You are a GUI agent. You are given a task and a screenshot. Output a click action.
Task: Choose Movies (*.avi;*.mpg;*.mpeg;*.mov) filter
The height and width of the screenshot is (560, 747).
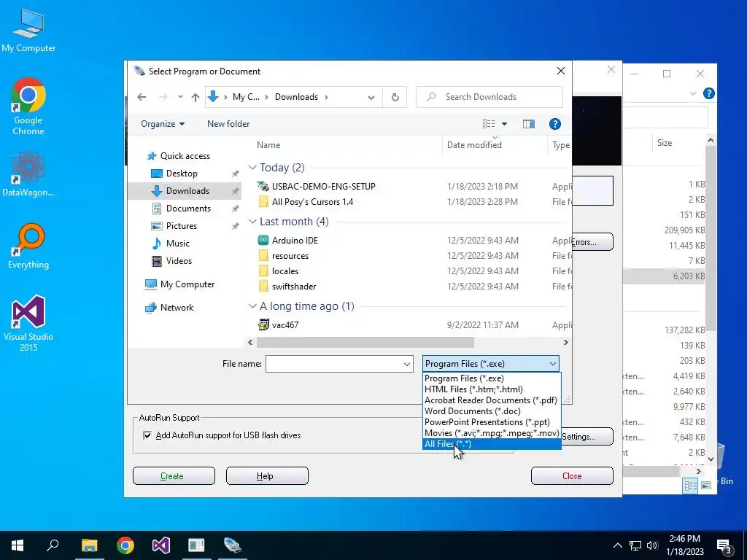(x=492, y=433)
